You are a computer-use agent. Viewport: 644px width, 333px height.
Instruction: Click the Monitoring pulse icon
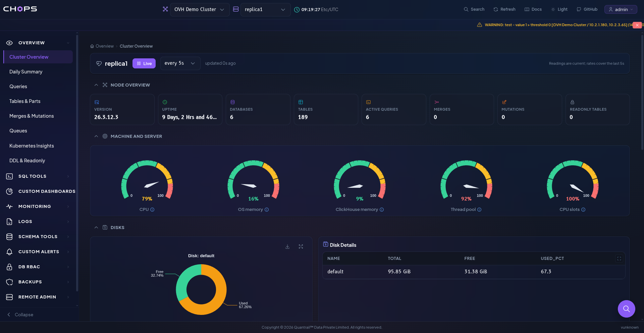9,207
